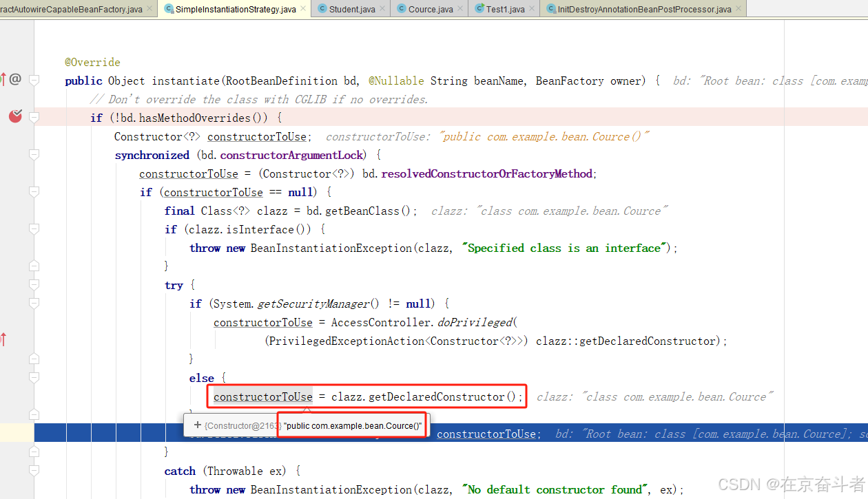
Task: Close the AbstractAutowireCapableBeanFactory.java tab
Action: pyautogui.click(x=149, y=9)
